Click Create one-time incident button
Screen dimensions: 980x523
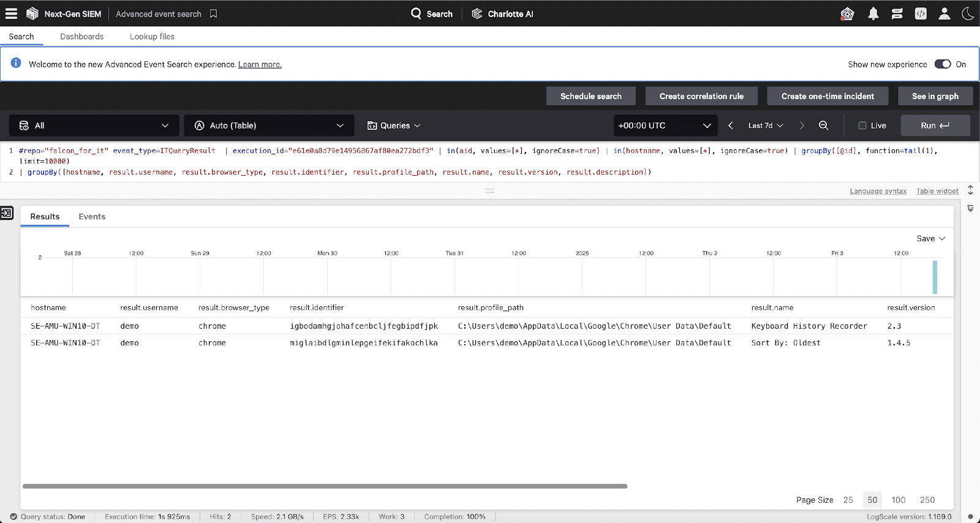828,96
